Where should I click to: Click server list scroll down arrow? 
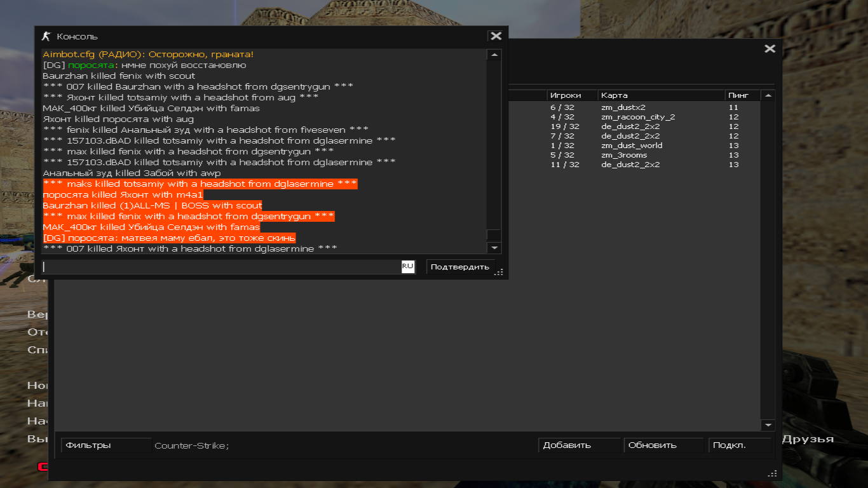click(768, 425)
